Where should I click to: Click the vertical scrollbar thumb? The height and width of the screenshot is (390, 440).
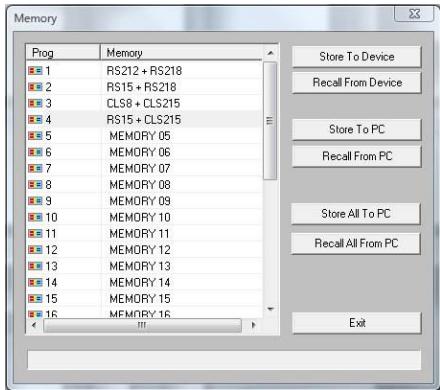click(270, 121)
